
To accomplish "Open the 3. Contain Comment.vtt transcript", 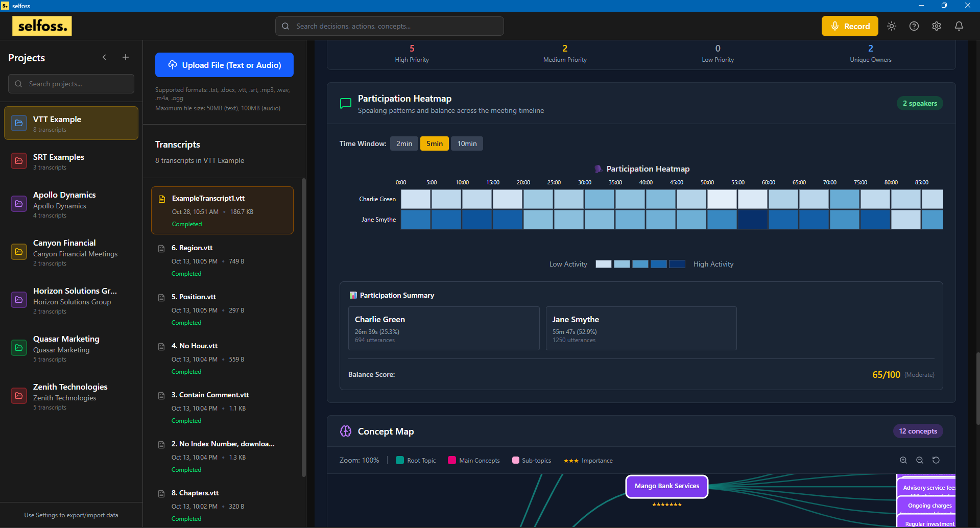I will [222, 407].
